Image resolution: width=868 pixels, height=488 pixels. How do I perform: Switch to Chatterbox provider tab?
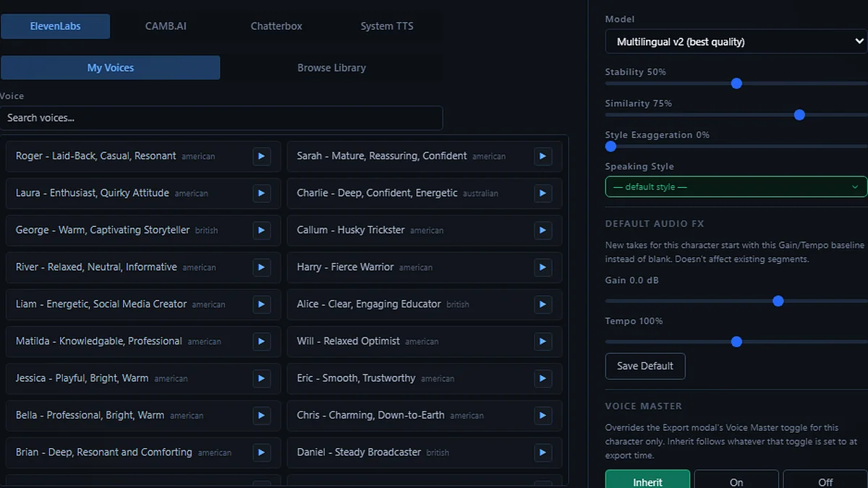tap(276, 26)
